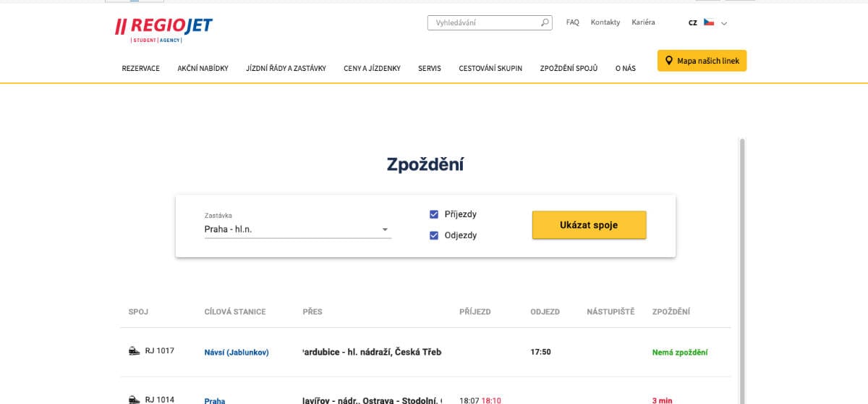Click the train icon beside RJ 1014

coord(134,399)
